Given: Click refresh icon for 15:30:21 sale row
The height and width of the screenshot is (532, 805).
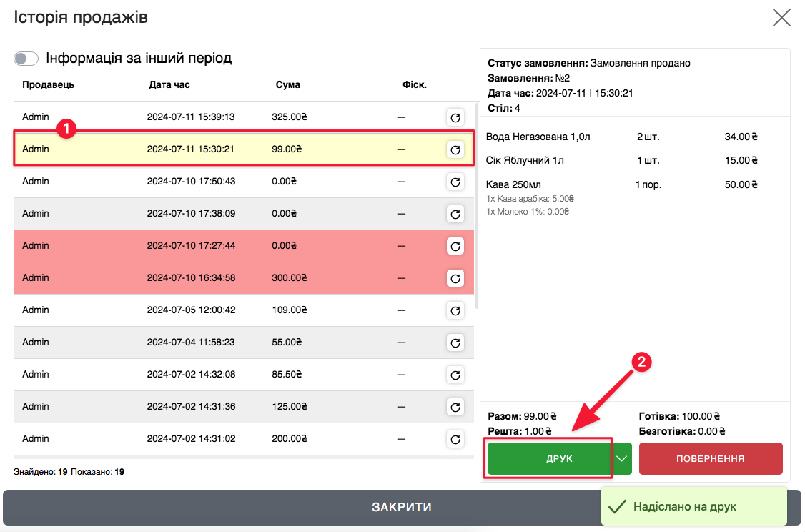Looking at the screenshot, I should tap(455, 149).
